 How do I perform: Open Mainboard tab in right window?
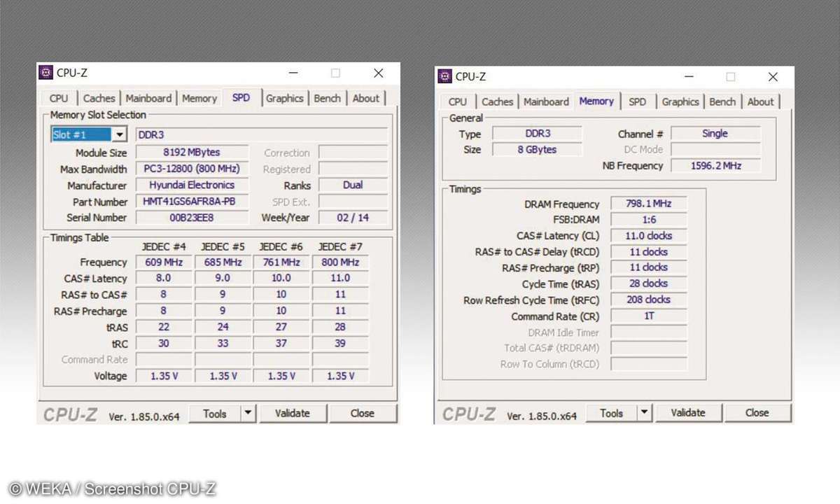click(547, 102)
